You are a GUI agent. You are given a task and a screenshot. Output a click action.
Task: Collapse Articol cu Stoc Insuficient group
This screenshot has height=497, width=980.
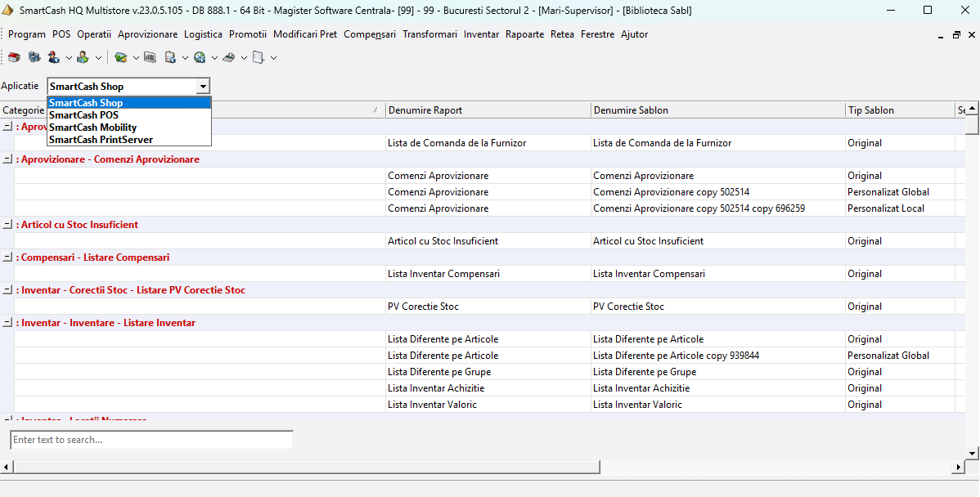(7, 225)
